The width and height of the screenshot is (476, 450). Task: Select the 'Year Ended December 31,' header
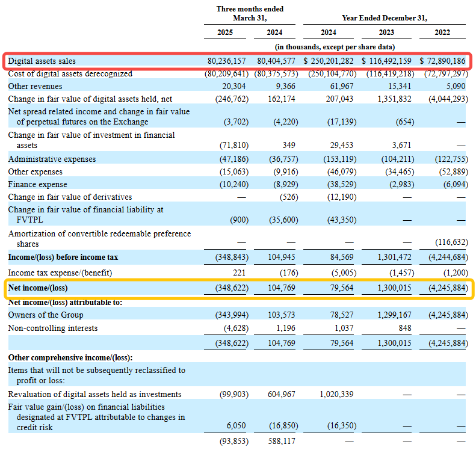(385, 18)
